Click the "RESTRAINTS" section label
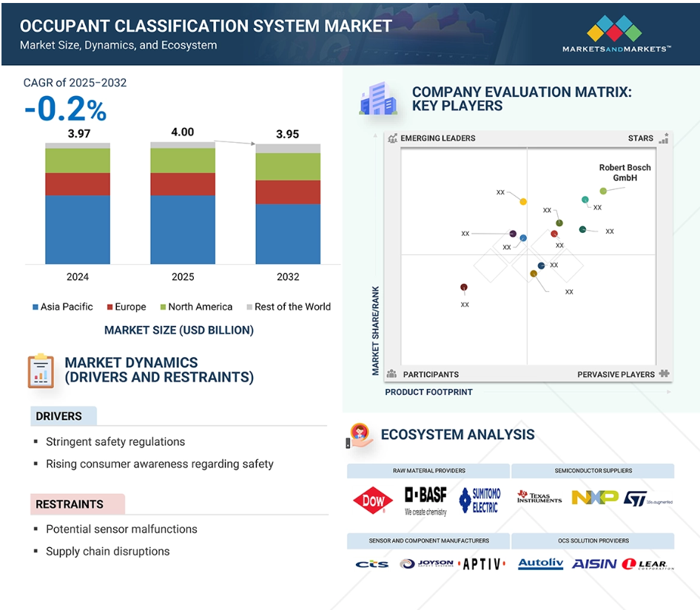The width and height of the screenshot is (700, 610). (70, 504)
